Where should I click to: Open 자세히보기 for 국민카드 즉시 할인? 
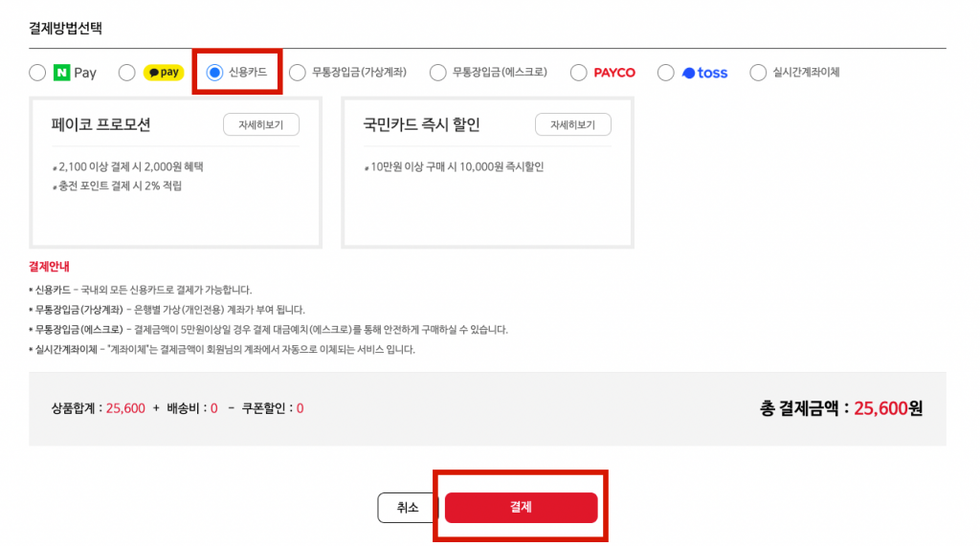[572, 125]
